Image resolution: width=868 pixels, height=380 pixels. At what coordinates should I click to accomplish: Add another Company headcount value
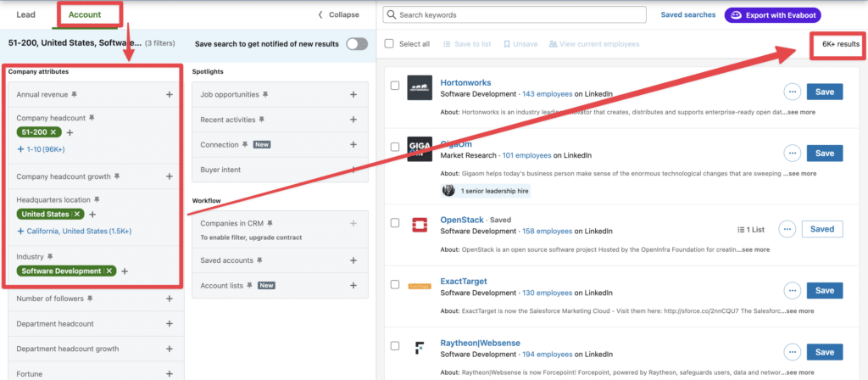70,132
